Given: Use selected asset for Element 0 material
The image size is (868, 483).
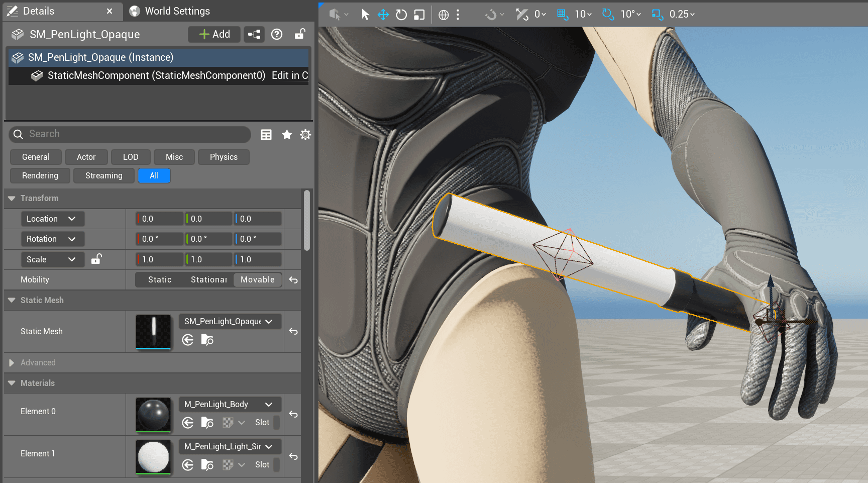Looking at the screenshot, I should pos(188,423).
